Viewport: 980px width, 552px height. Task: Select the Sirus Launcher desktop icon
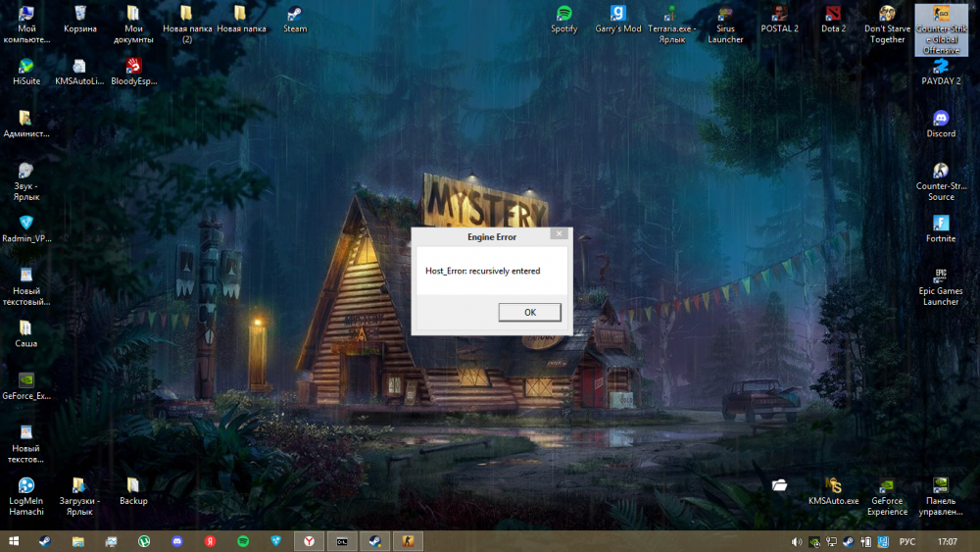click(725, 25)
